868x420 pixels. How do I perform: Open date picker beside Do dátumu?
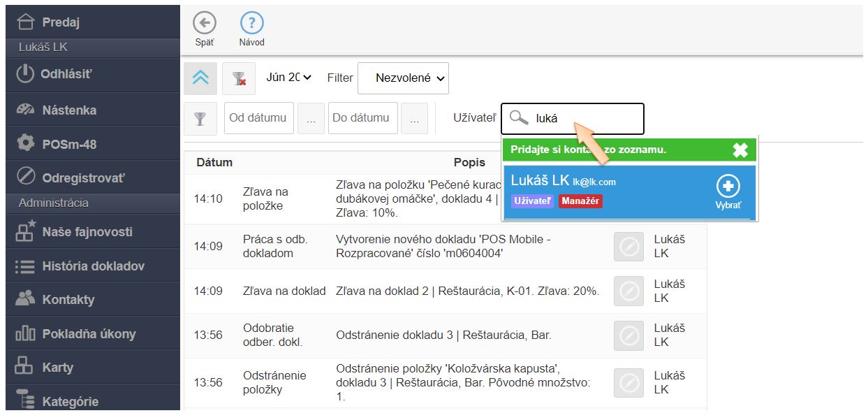point(414,119)
